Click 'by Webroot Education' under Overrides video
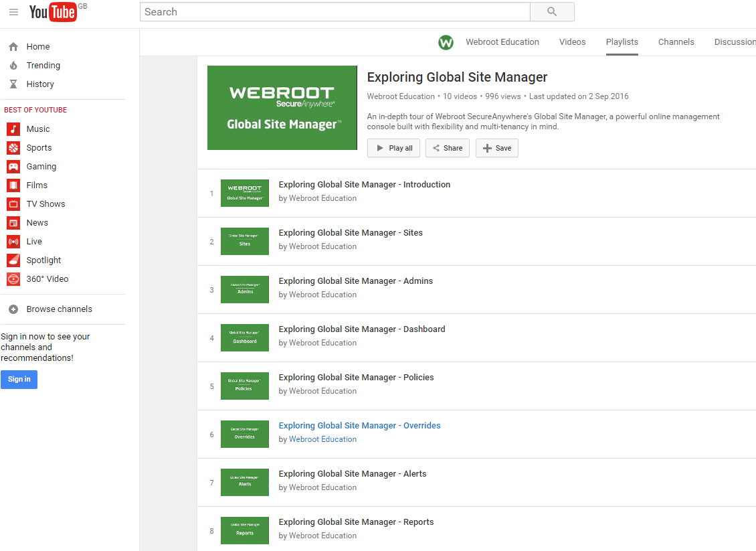The image size is (756, 551). coord(318,440)
